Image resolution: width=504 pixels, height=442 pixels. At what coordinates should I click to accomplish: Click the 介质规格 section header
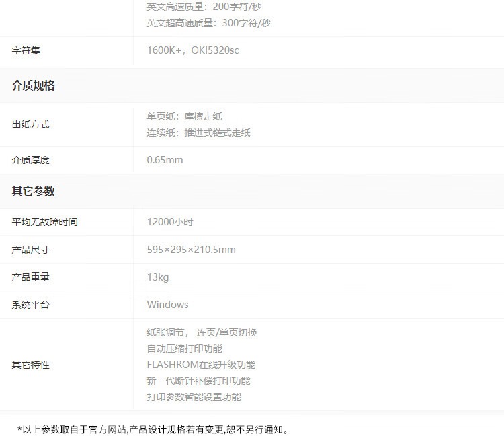tap(34, 86)
